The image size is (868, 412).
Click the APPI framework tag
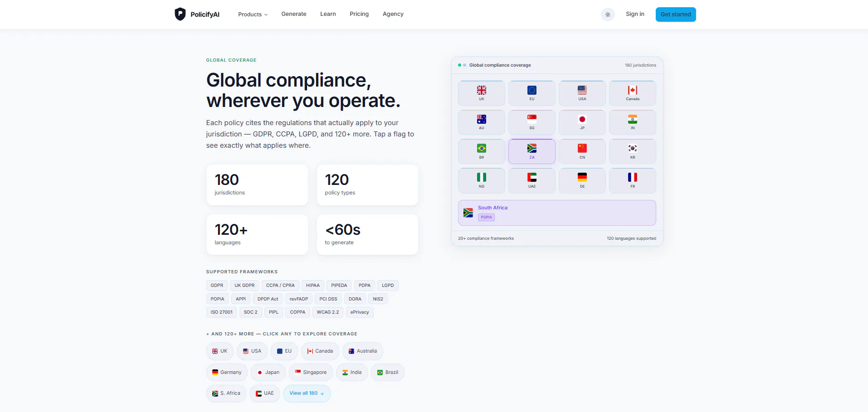pos(241,299)
